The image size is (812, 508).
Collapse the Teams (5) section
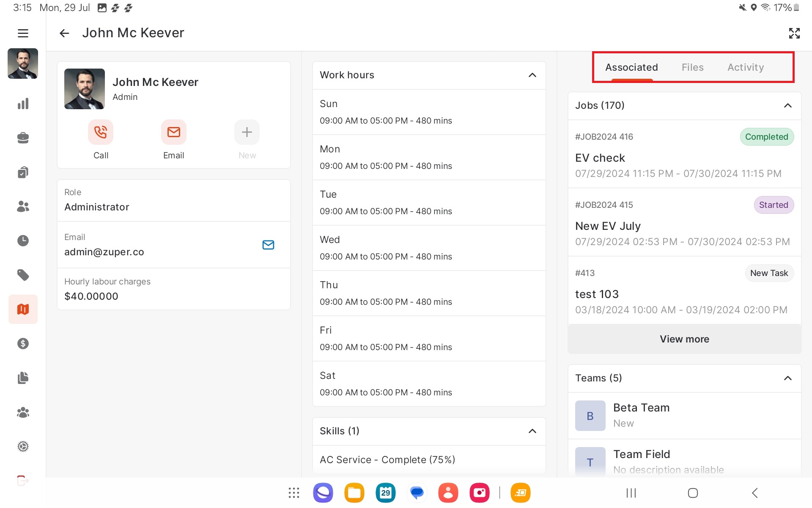pos(787,378)
